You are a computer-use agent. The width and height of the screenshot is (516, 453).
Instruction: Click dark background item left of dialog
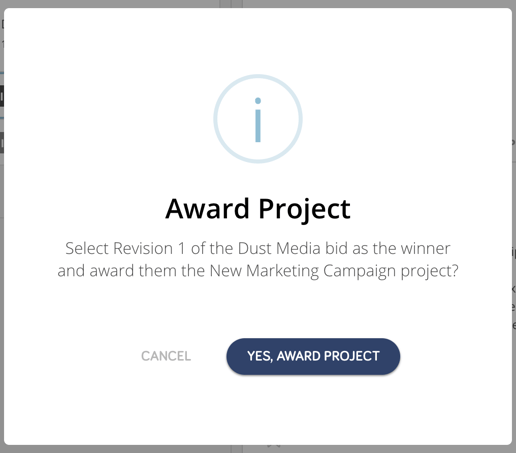point(2,96)
